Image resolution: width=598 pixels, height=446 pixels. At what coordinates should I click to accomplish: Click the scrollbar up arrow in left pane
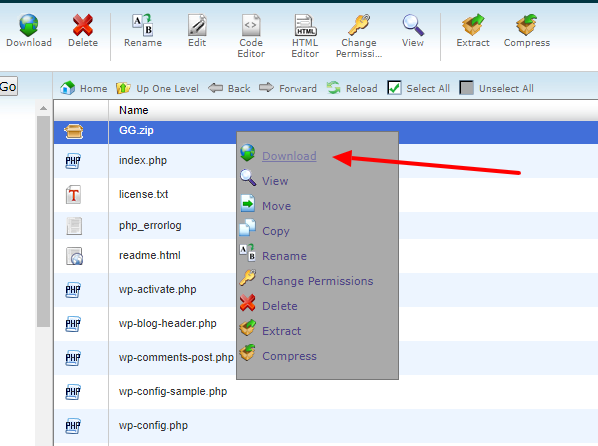(43, 108)
